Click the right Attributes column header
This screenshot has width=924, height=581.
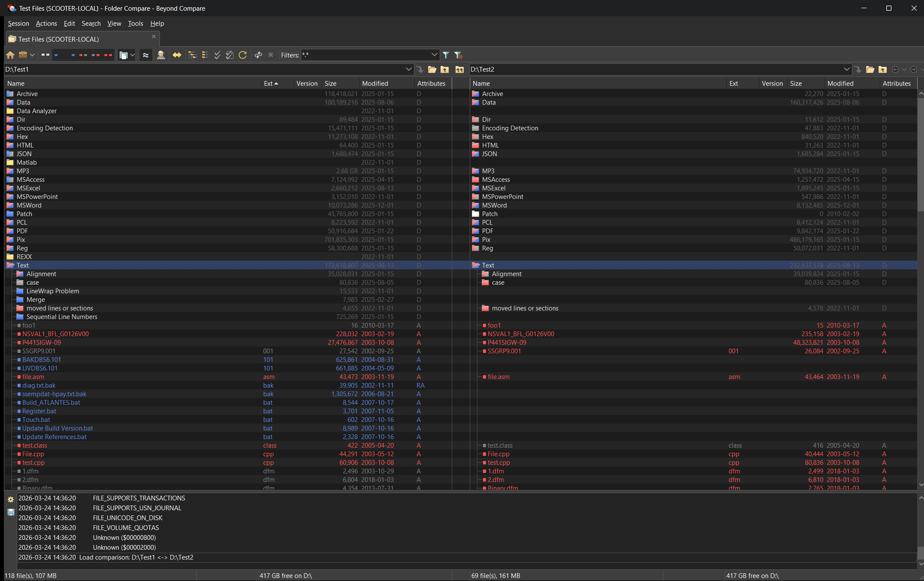click(x=898, y=84)
